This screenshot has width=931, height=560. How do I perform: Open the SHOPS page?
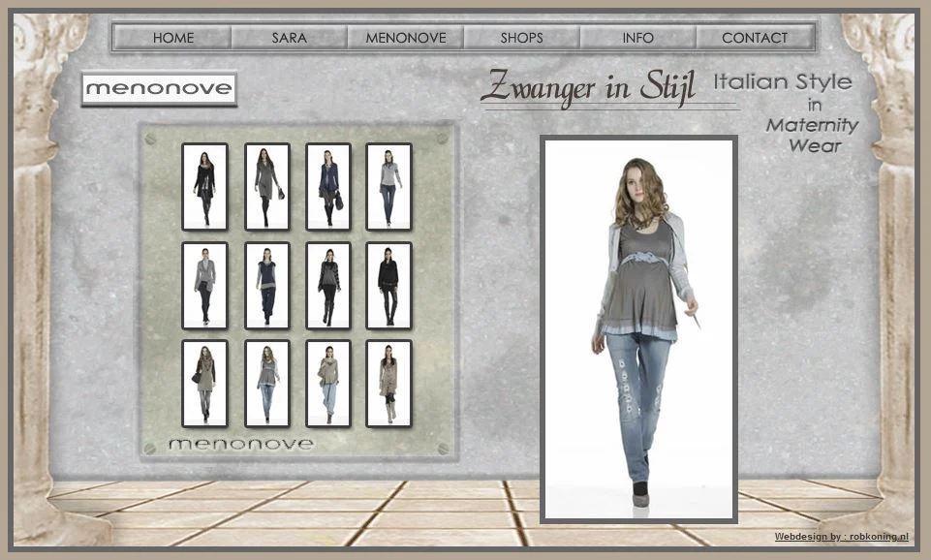(x=521, y=38)
